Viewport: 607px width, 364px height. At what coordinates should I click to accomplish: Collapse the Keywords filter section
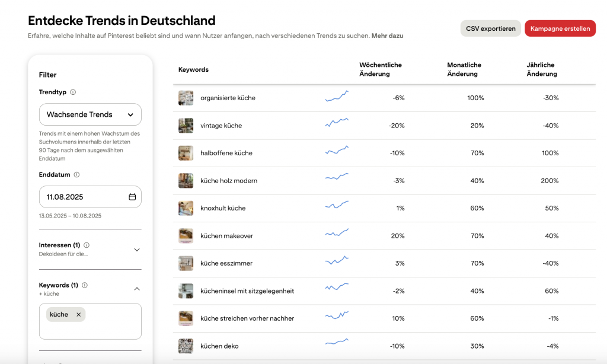tap(137, 289)
